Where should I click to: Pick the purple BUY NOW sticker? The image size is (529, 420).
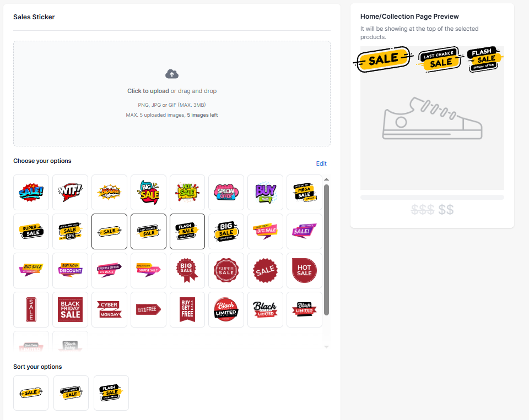(x=265, y=192)
